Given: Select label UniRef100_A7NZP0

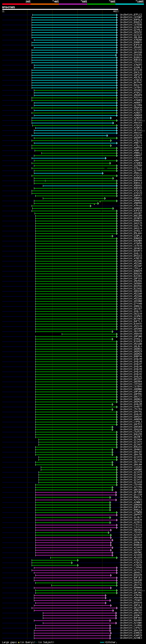Looking at the screenshot, I should 131,65.
